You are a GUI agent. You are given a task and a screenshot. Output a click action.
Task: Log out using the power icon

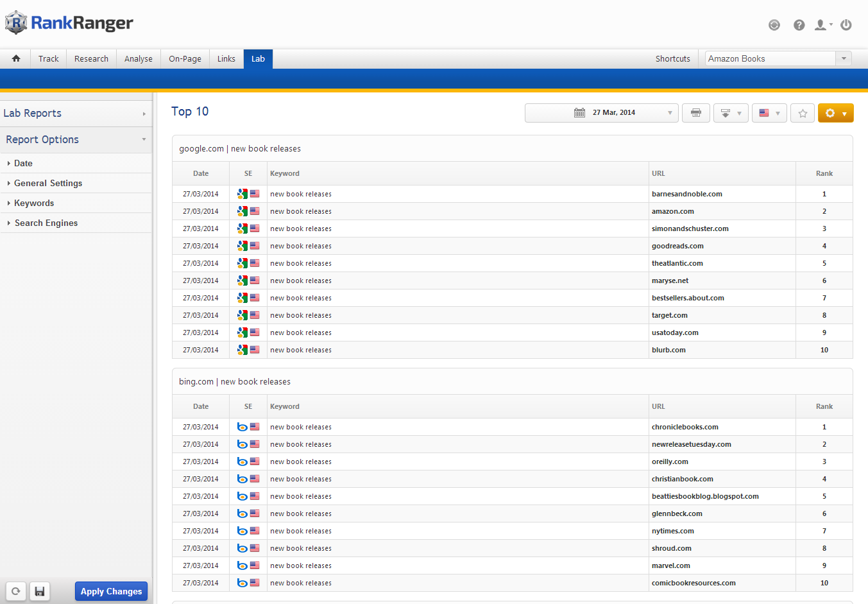[x=846, y=25]
